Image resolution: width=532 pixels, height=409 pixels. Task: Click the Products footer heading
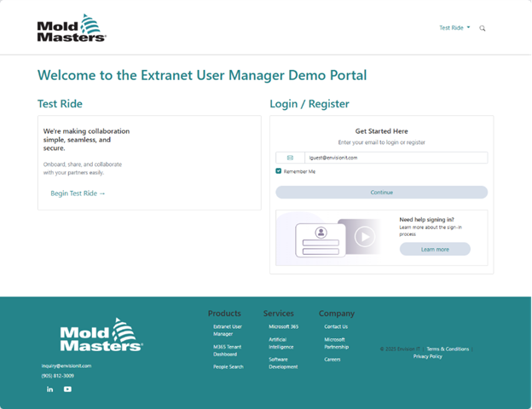(224, 314)
